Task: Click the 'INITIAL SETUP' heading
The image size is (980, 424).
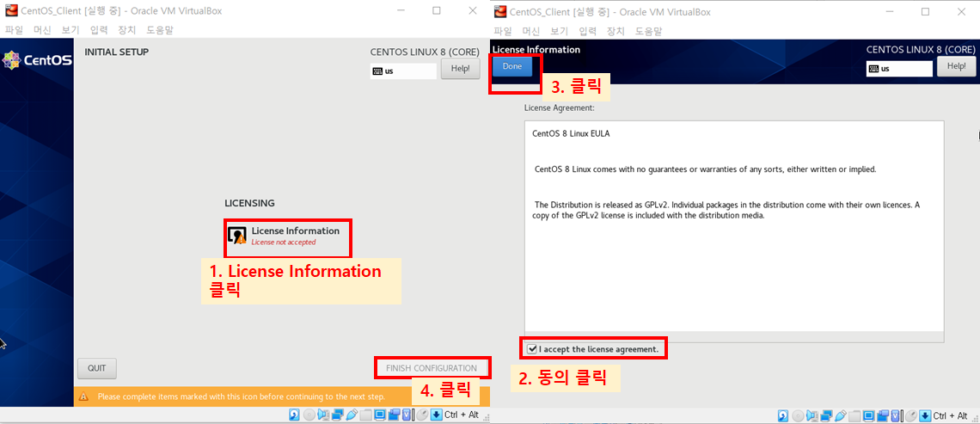Action: [117, 52]
